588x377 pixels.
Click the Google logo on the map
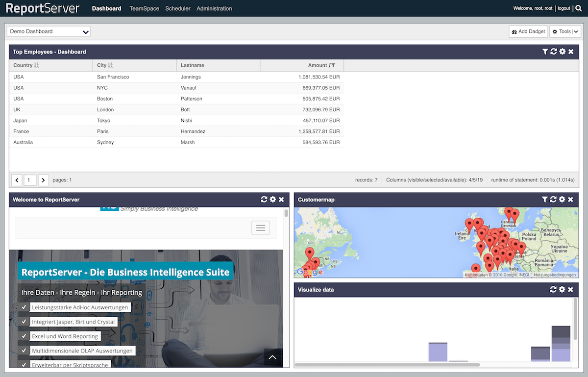pos(310,272)
